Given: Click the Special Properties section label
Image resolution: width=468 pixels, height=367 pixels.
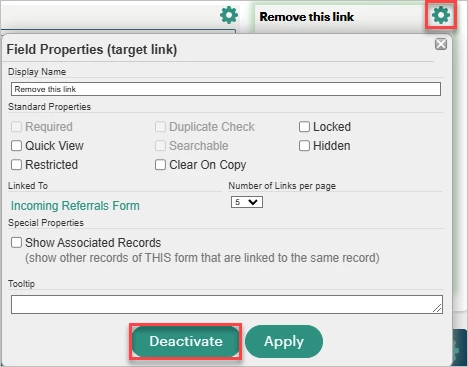Looking at the screenshot, I should click(46, 223).
